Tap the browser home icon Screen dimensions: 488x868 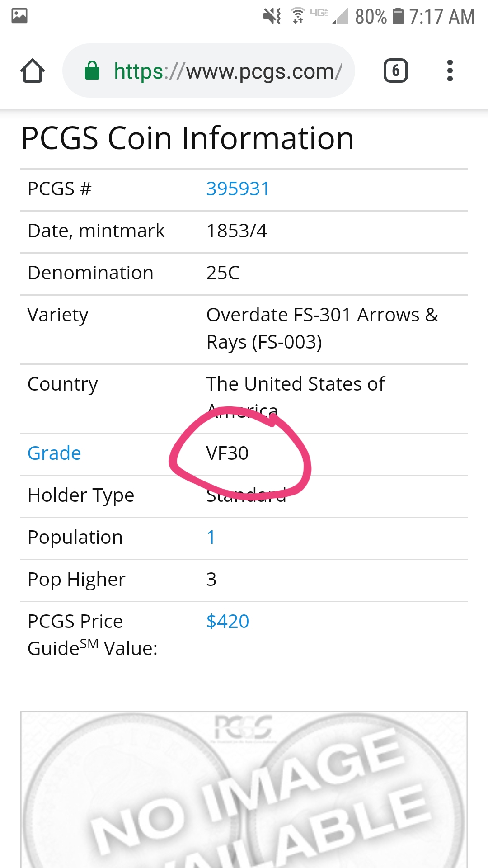(x=33, y=71)
